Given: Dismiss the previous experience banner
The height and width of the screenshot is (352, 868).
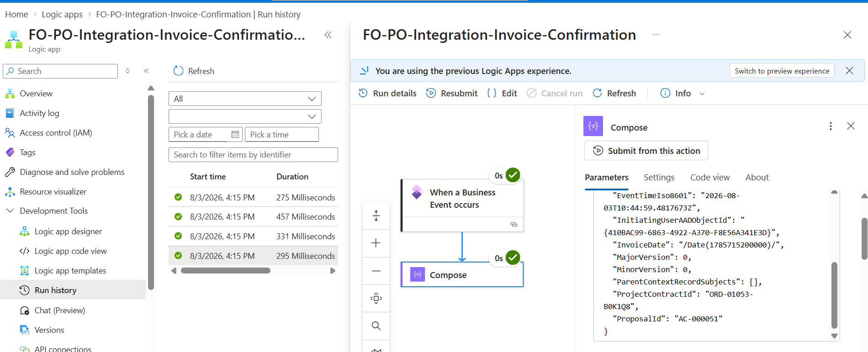Looking at the screenshot, I should pyautogui.click(x=849, y=71).
